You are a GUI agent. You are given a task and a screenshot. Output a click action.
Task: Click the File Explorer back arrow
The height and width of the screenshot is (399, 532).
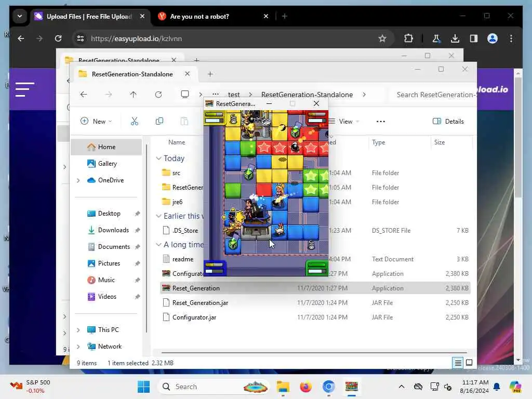84,95
